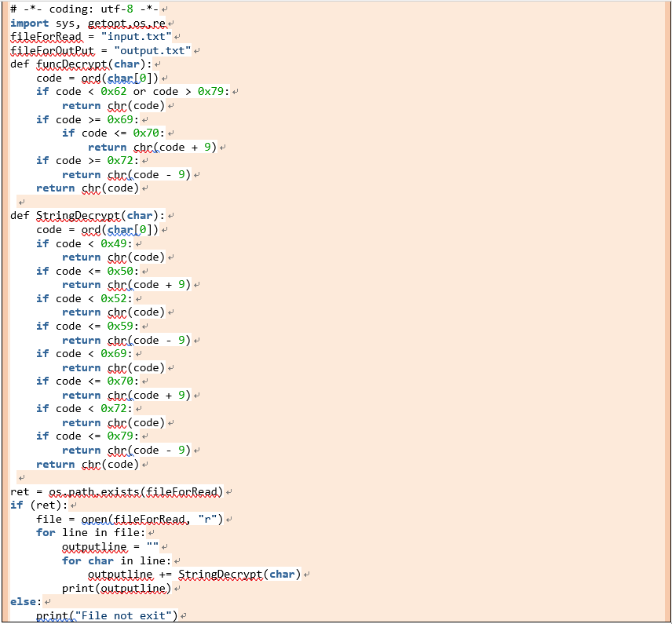Click the import keyword
672x624 pixels.
click(29, 24)
